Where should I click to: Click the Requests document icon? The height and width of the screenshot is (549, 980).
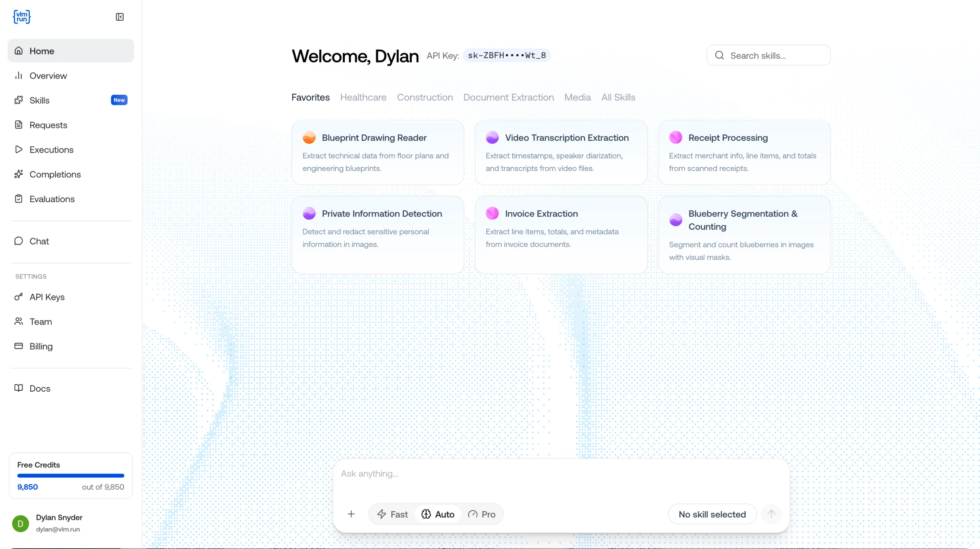pyautogui.click(x=19, y=124)
